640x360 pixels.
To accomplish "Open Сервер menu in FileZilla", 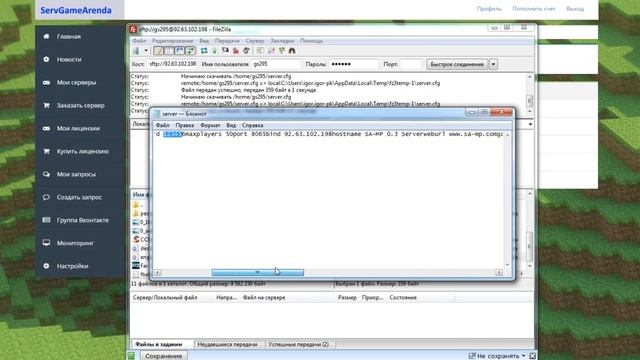I will (255, 41).
